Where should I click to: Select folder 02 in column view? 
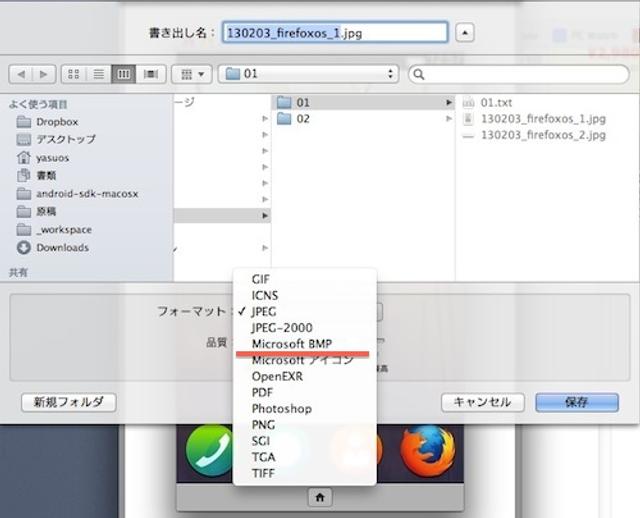click(303, 119)
